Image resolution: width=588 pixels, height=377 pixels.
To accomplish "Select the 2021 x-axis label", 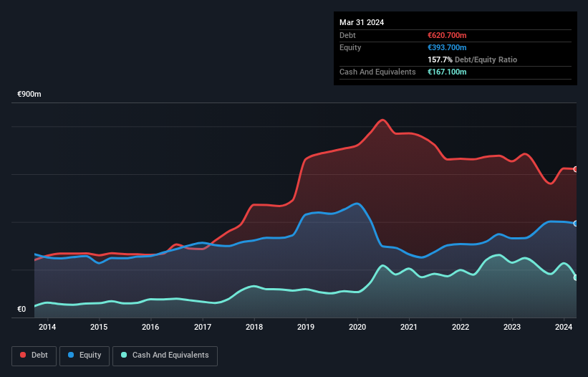I will click(409, 327).
